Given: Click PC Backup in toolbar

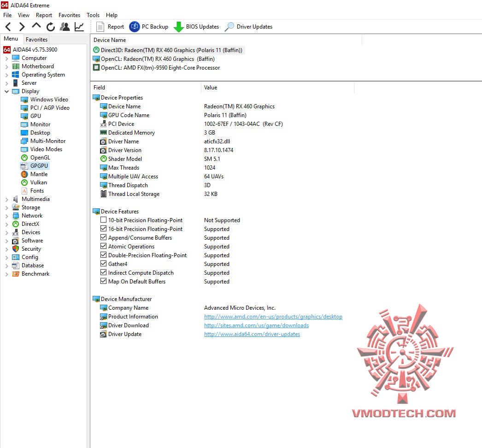Looking at the screenshot, I should (x=149, y=27).
